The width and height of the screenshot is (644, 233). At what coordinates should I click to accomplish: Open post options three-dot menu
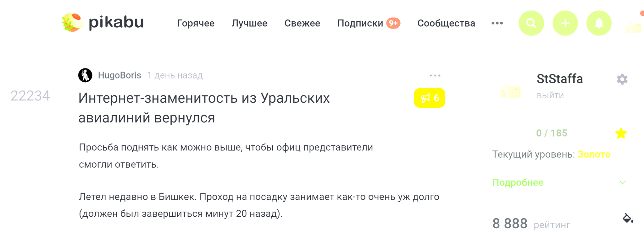(435, 76)
